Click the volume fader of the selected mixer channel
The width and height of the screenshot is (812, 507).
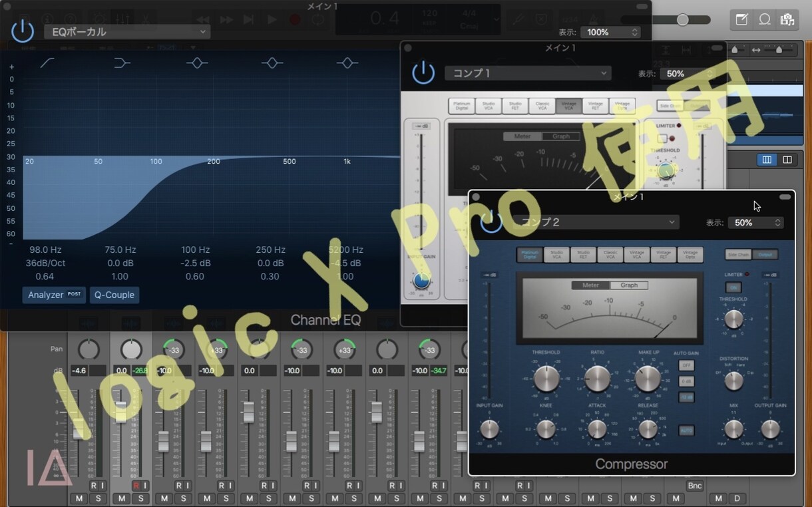click(120, 411)
